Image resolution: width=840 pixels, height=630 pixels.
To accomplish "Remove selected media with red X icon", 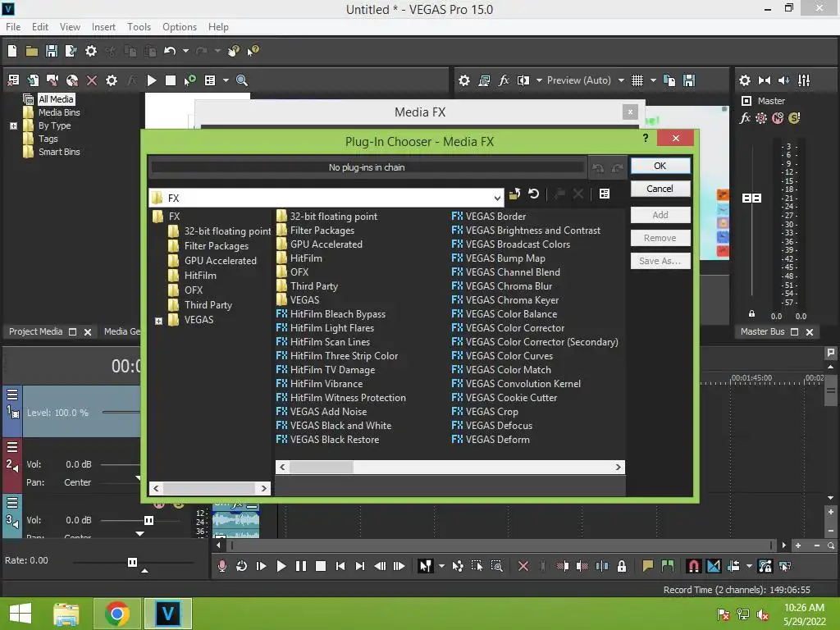I will pos(92,80).
